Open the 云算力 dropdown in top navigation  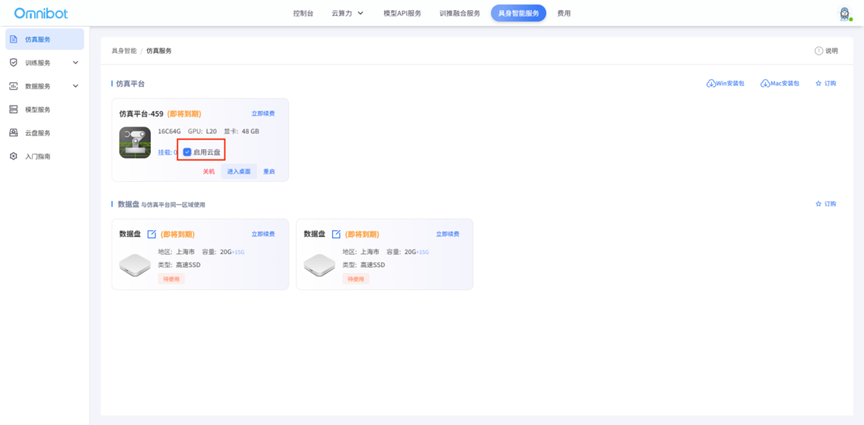click(347, 14)
